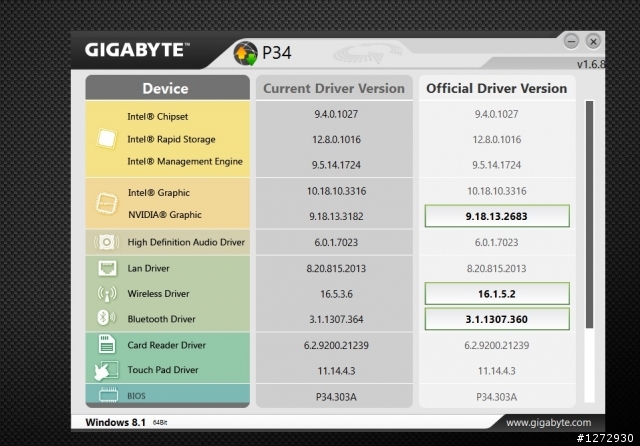Click the P34 model name
This screenshot has height=446, width=640.
[x=277, y=53]
